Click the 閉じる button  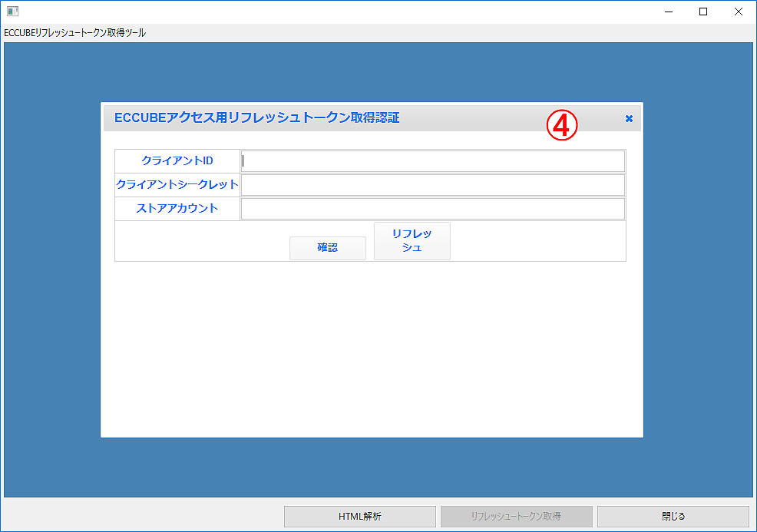[x=673, y=516]
